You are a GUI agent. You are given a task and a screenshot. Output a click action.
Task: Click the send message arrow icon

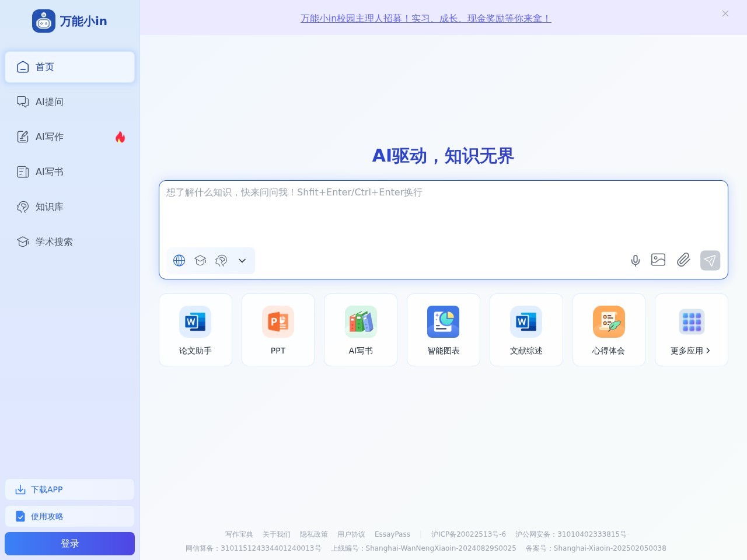click(710, 260)
